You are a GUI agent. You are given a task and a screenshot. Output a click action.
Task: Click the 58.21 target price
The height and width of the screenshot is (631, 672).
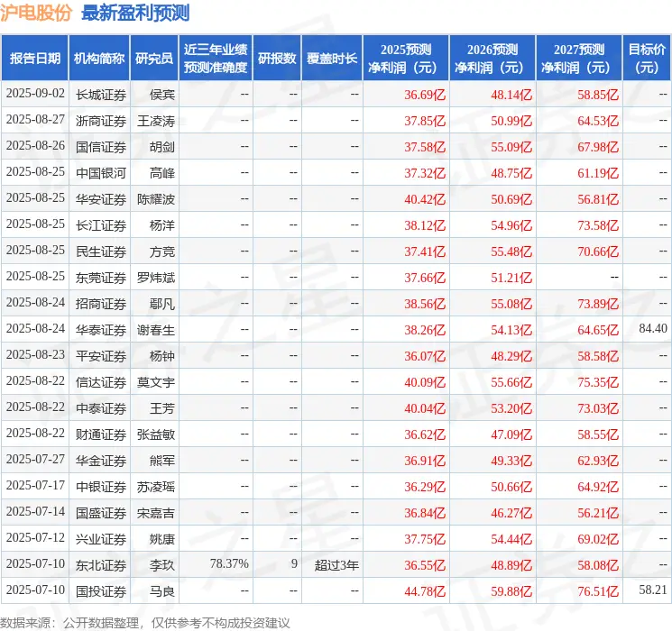coord(653,590)
